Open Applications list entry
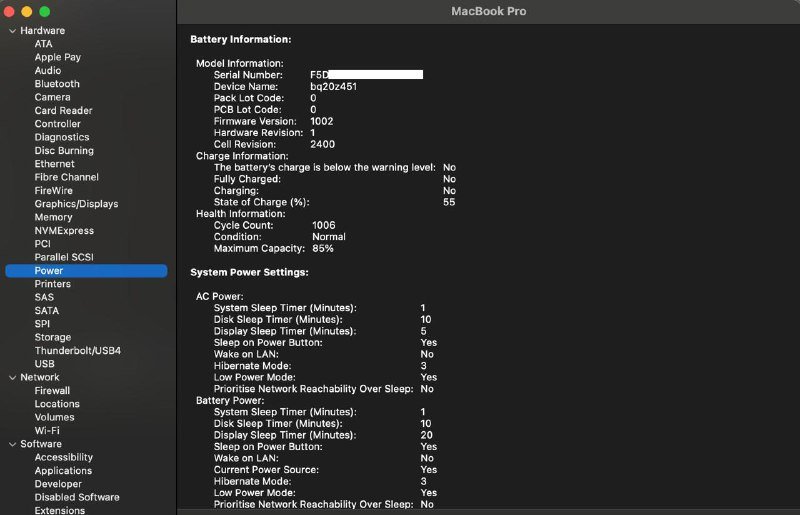Image resolution: width=800 pixels, height=515 pixels. [x=63, y=471]
